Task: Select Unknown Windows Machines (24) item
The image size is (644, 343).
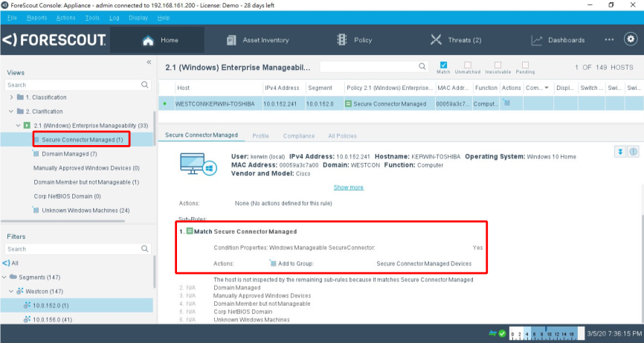Action: tap(86, 211)
